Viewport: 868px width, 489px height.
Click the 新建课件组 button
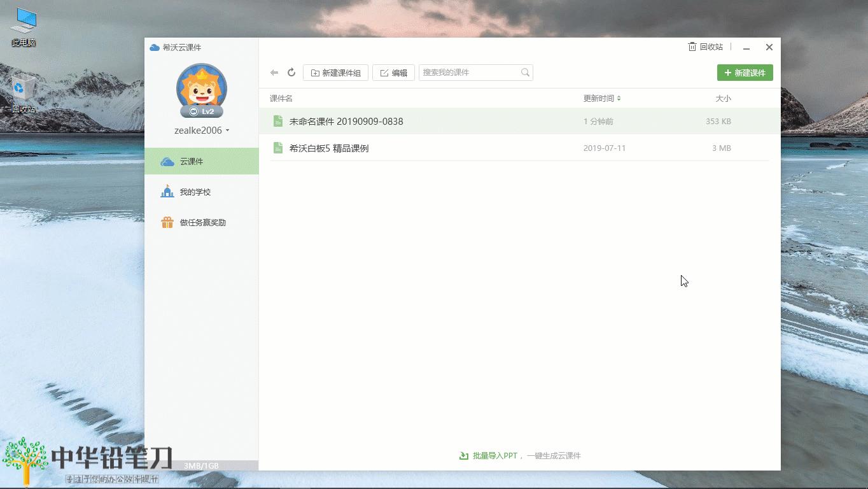coord(335,72)
